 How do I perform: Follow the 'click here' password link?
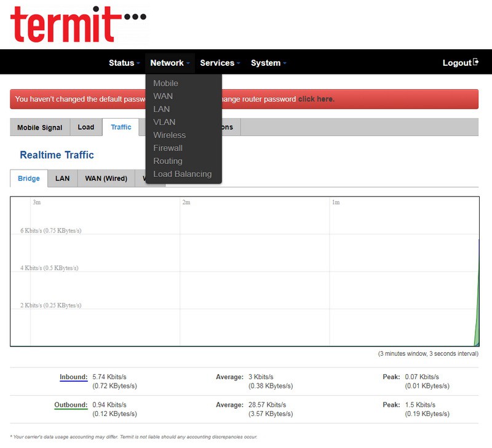click(x=316, y=99)
